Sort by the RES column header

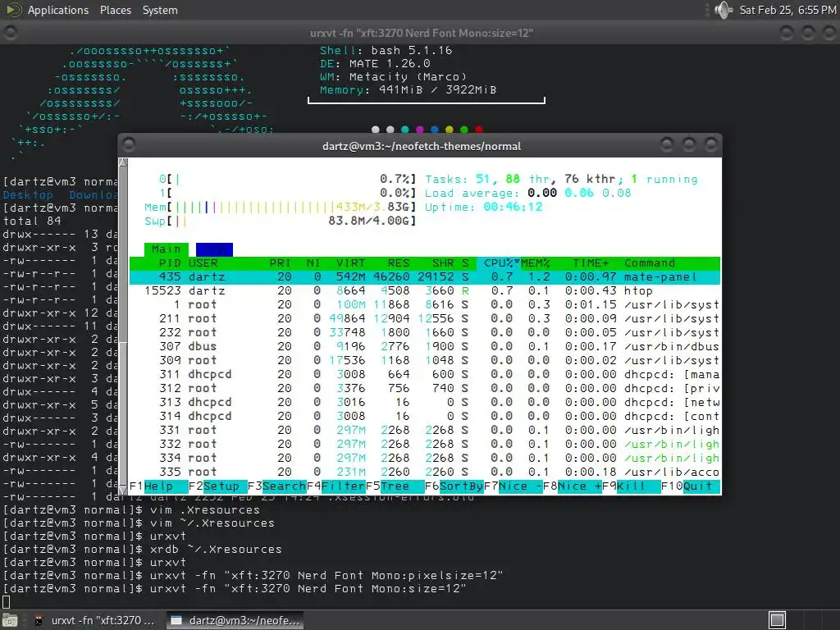click(399, 263)
